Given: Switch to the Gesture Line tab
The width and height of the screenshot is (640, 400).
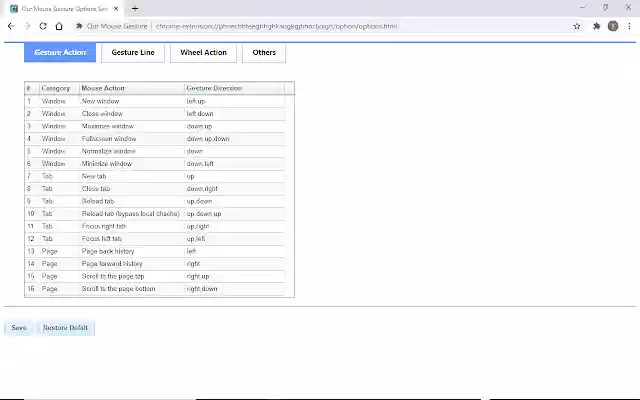Looking at the screenshot, I should [x=133, y=53].
